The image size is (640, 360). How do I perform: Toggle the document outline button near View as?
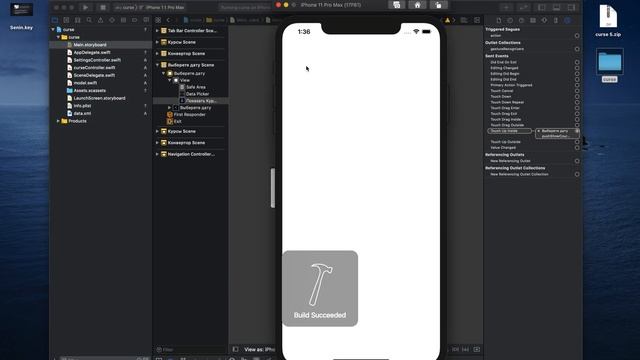pyautogui.click(x=236, y=349)
